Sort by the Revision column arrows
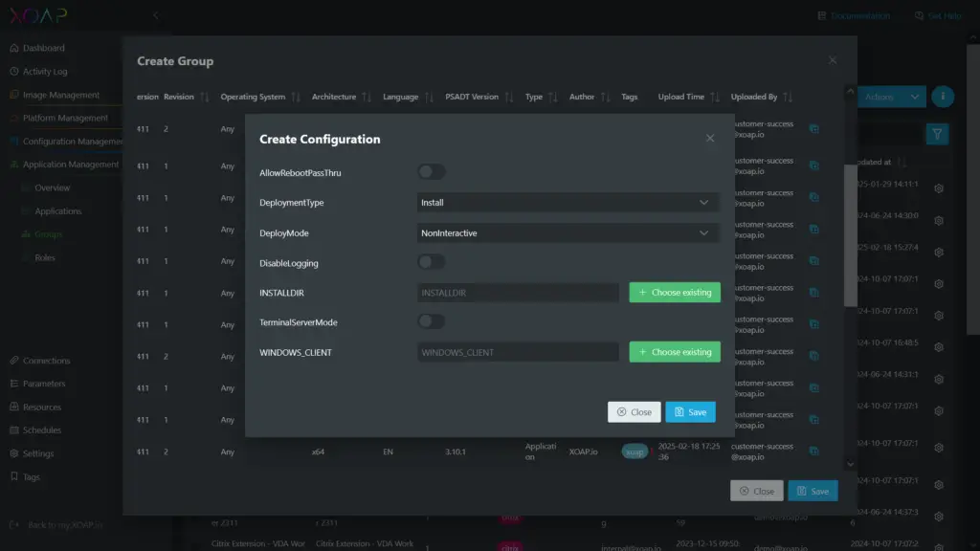980x551 pixels. (x=204, y=96)
